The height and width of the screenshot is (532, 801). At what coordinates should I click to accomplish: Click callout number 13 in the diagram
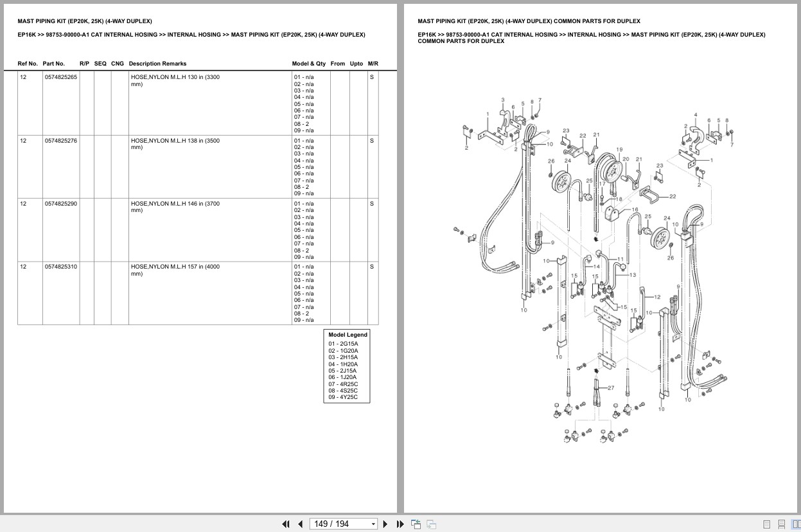(633, 275)
